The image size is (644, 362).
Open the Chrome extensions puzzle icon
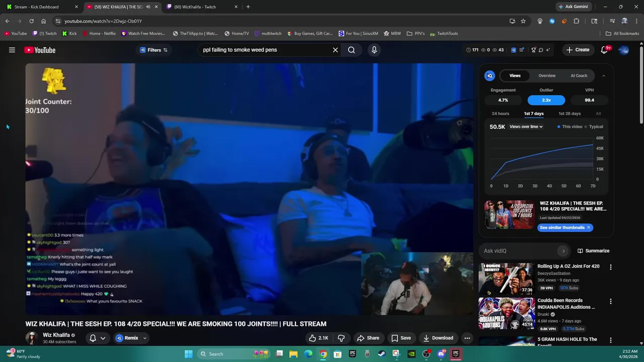pos(576,21)
